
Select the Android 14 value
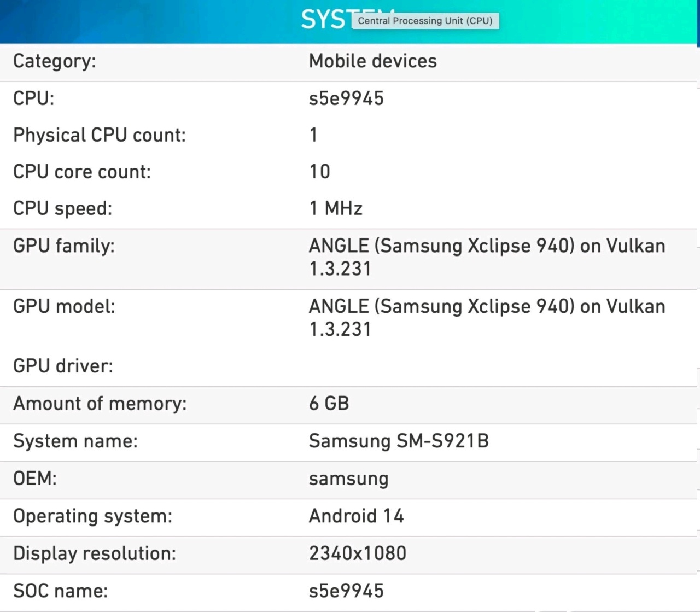tap(357, 516)
